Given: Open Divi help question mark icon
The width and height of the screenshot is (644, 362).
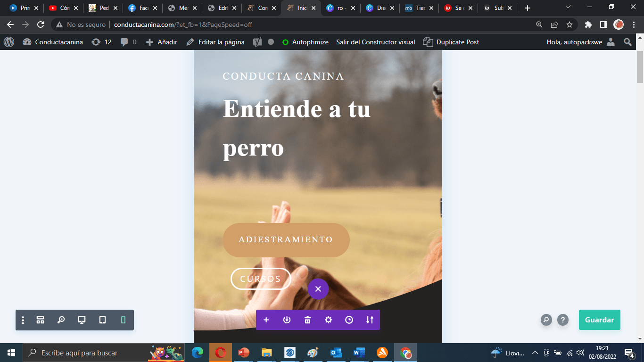Looking at the screenshot, I should (563, 320).
